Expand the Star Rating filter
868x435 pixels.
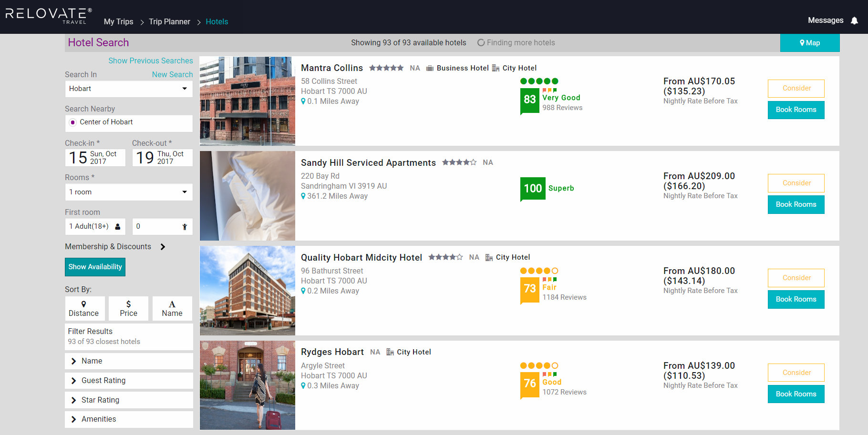(x=129, y=400)
